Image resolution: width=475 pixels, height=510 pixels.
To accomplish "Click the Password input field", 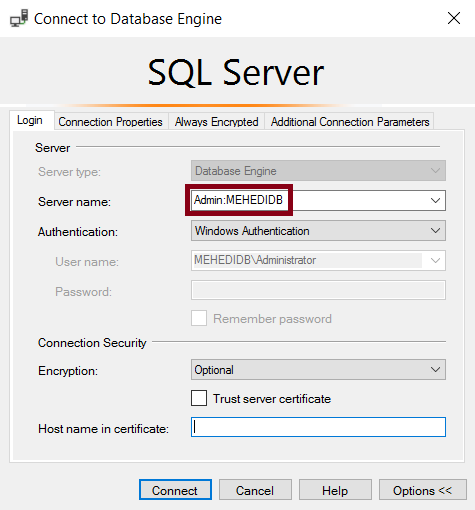I will pyautogui.click(x=318, y=290).
